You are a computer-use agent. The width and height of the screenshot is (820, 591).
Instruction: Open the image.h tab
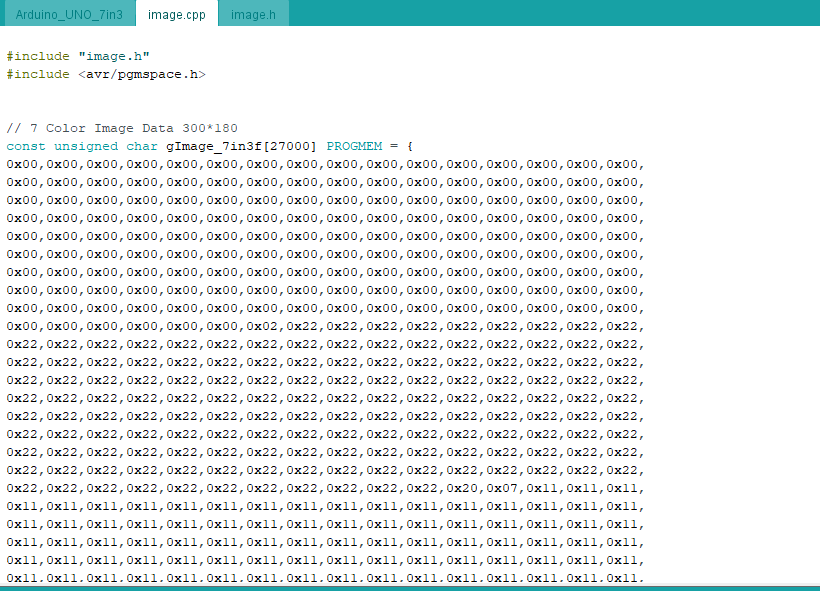click(253, 15)
